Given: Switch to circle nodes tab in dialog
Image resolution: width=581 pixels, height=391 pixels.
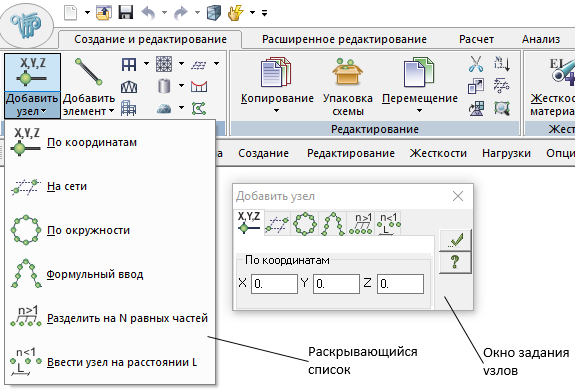Looking at the screenshot, I should (305, 224).
